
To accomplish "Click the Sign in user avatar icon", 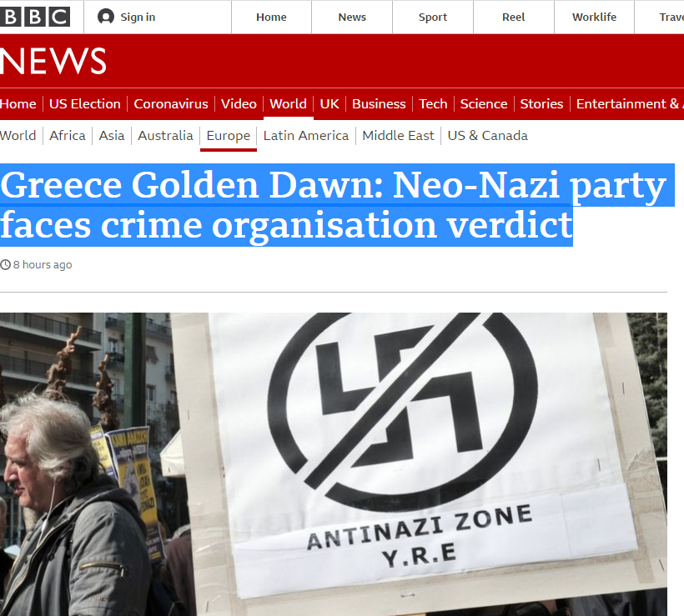I will (x=106, y=17).
